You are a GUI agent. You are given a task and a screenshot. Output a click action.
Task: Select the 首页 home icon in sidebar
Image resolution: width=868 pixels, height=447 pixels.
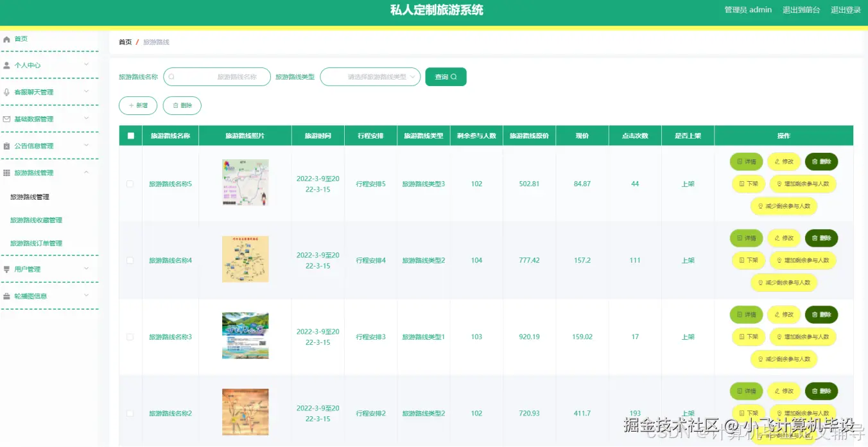[x=8, y=39]
